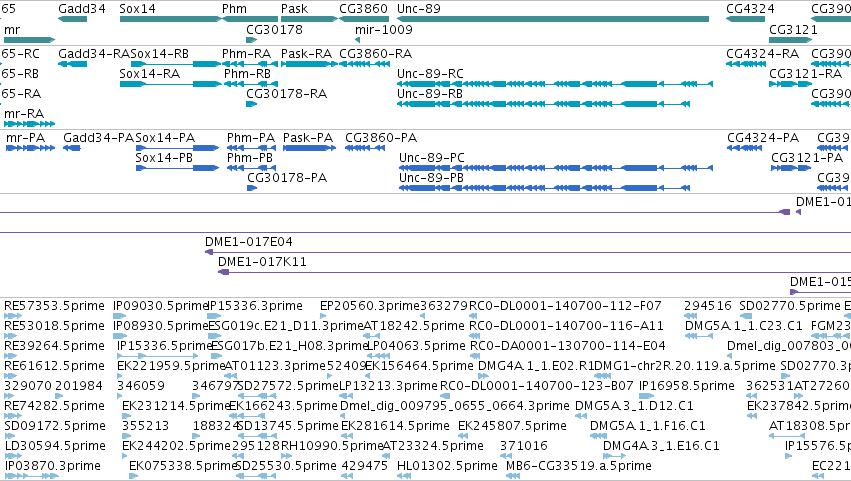Click the MB6-CG33519.a.5prime EST feature

click(x=513, y=476)
